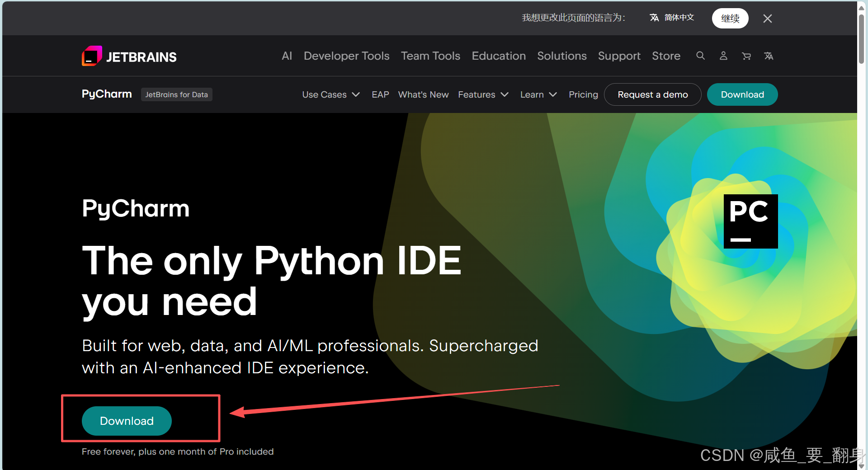This screenshot has width=868, height=470.
Task: Go to the Store link
Action: tap(666, 56)
